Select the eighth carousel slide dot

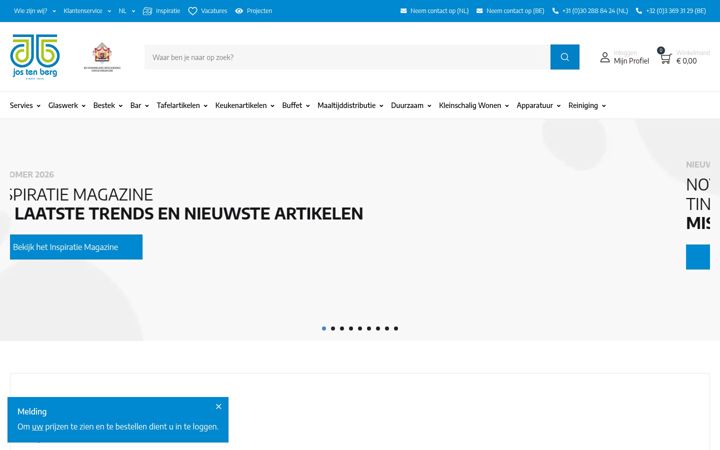click(x=387, y=328)
